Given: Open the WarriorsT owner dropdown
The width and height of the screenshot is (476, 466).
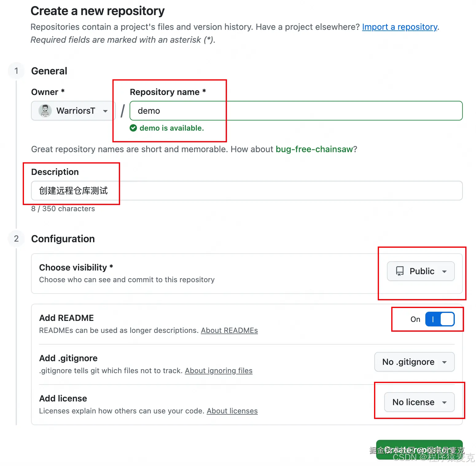Looking at the screenshot, I should click(x=73, y=111).
